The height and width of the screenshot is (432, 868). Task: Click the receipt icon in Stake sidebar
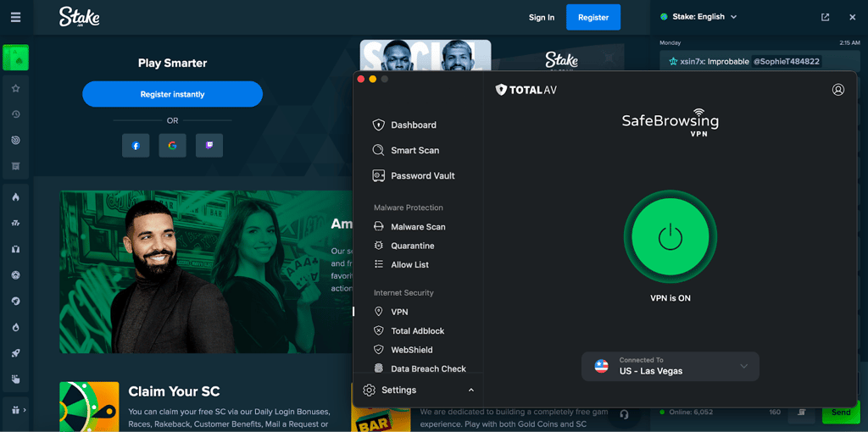[x=16, y=166]
